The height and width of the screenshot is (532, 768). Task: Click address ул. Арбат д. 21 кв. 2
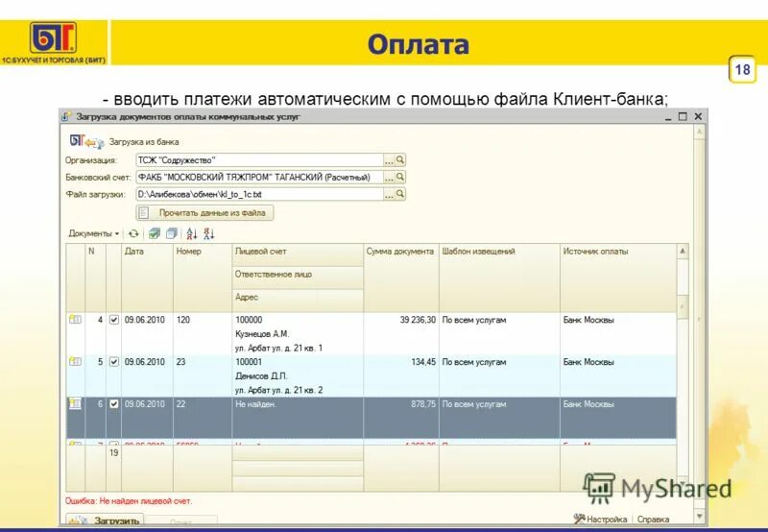[278, 391]
